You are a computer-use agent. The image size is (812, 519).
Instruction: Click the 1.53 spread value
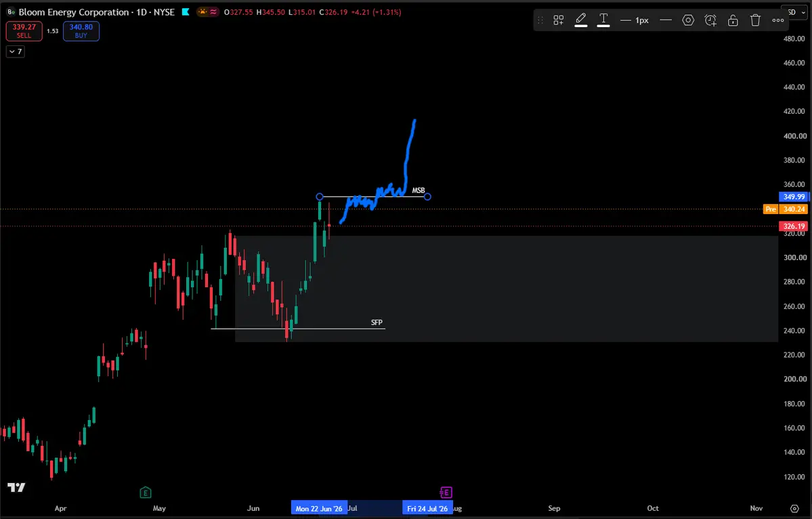52,31
